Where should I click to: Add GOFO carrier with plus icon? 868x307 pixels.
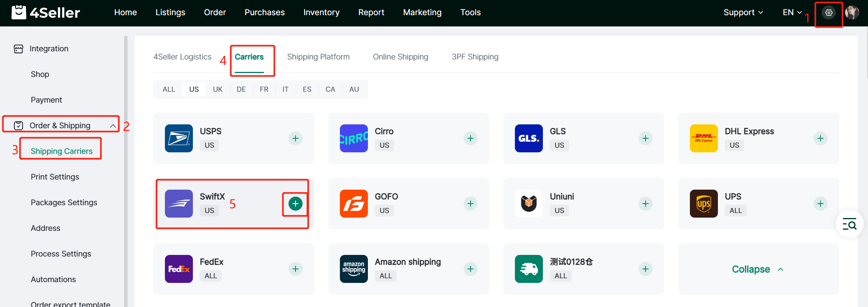470,204
